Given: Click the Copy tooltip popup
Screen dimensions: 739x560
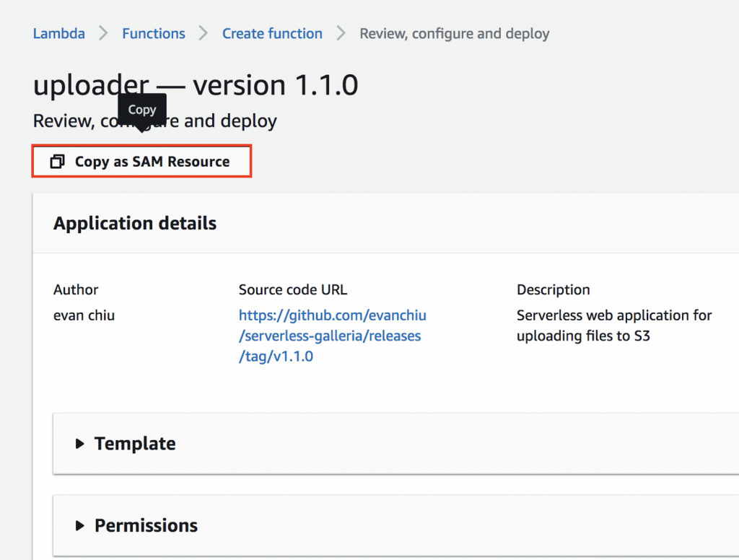Looking at the screenshot, I should [x=141, y=109].
